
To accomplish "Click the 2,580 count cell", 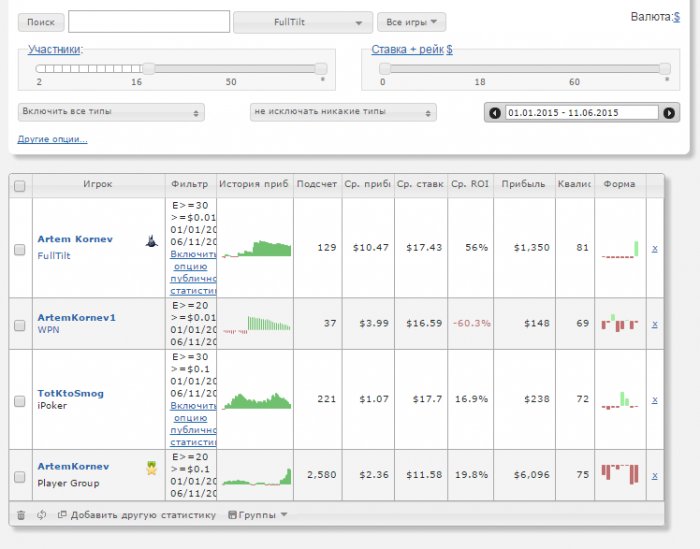I will 317,475.
